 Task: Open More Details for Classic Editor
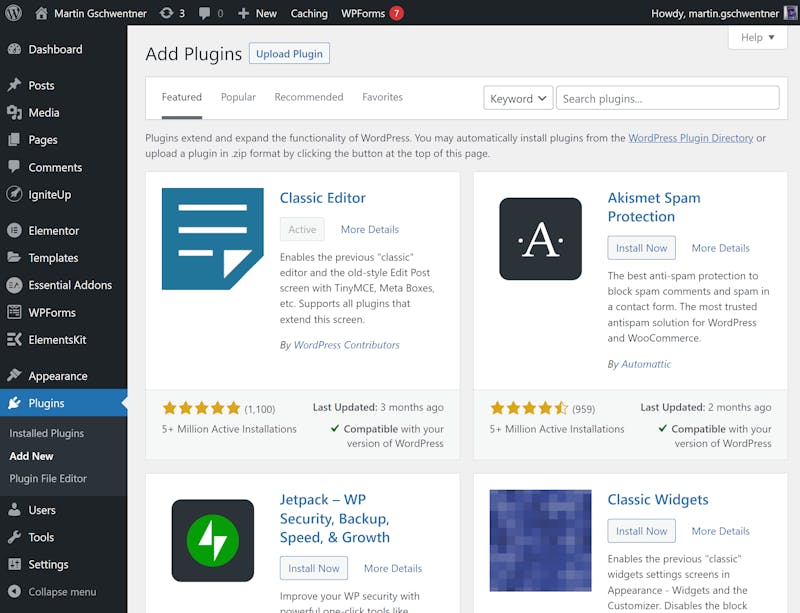point(370,230)
